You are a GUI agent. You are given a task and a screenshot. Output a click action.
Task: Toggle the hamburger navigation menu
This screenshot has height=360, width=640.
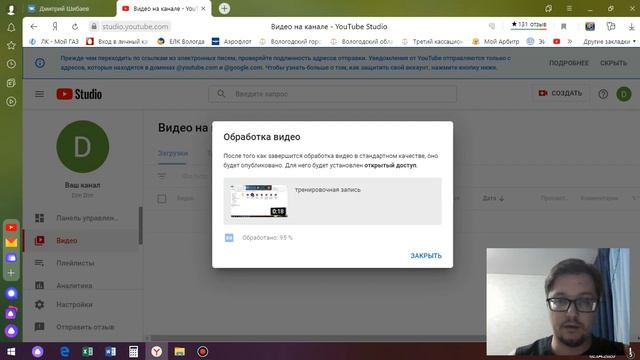pyautogui.click(x=40, y=94)
